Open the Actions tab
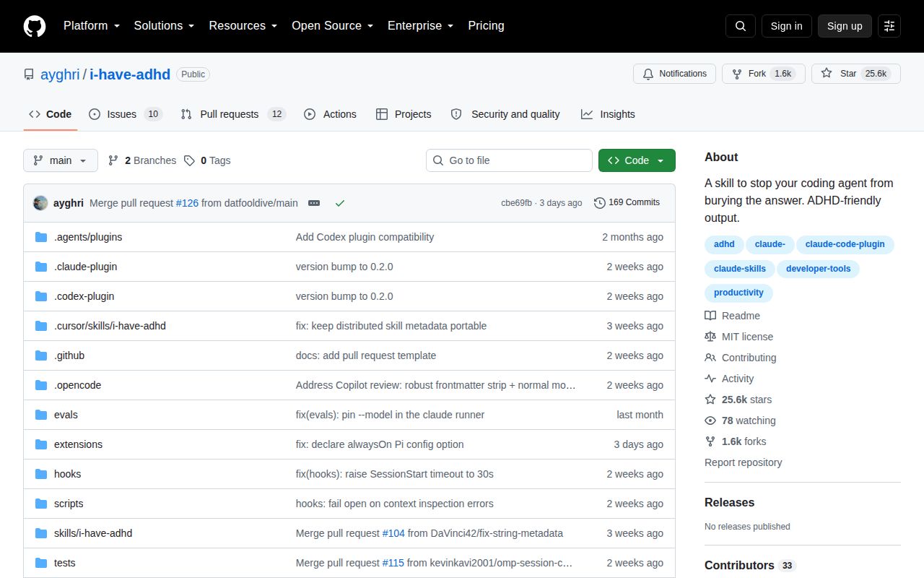Viewport: 924px width, 578px height. coord(331,114)
